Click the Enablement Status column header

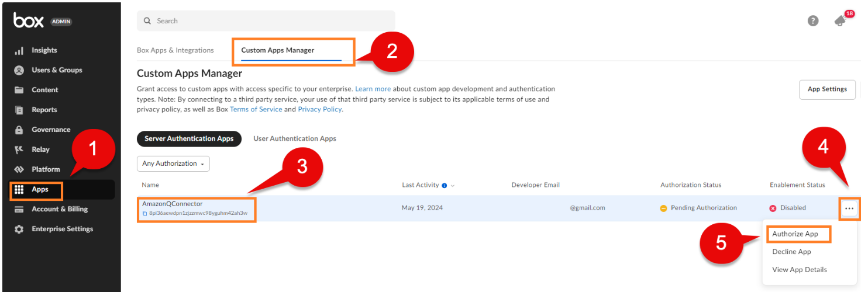pos(797,185)
